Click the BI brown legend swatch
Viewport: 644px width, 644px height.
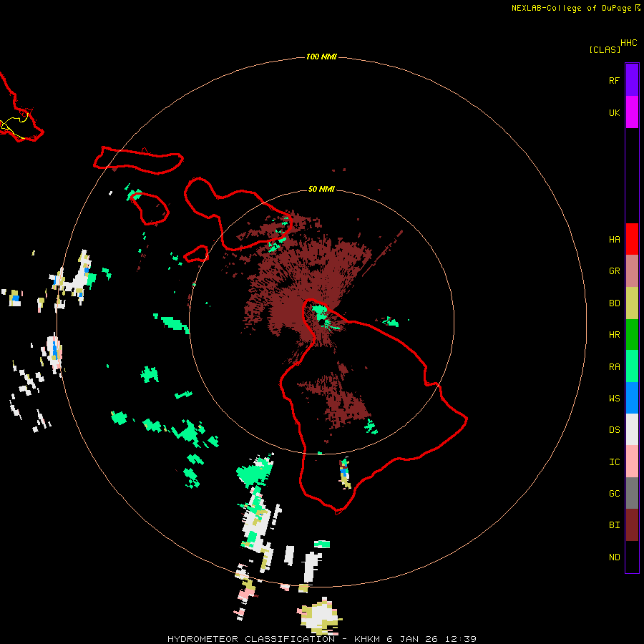point(632,525)
